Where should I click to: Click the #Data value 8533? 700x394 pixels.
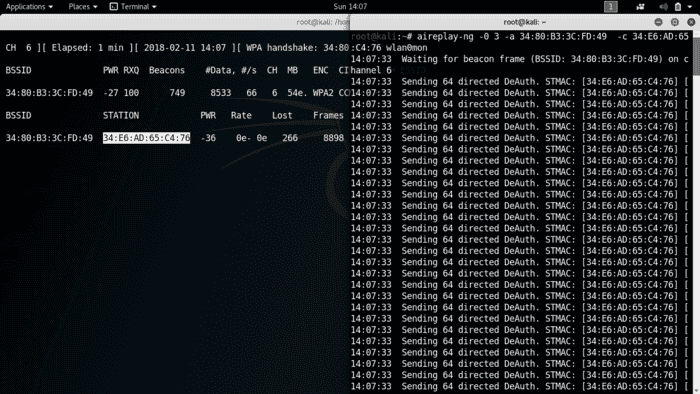221,93
